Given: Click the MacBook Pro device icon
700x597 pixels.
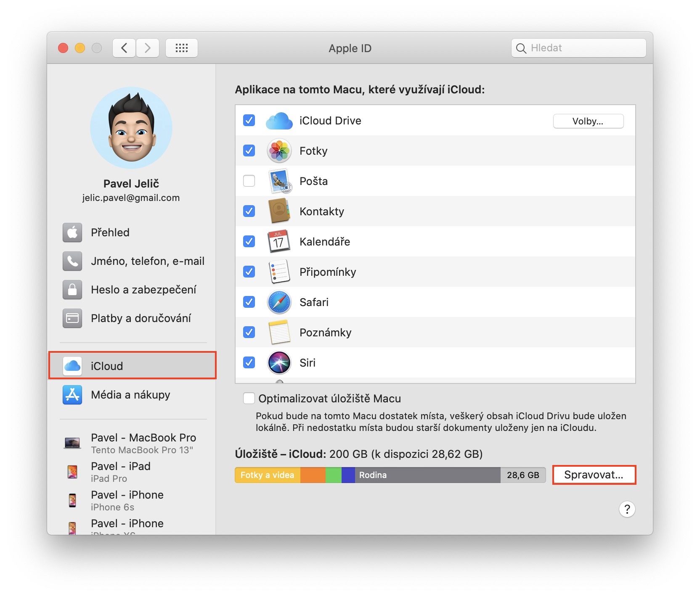Looking at the screenshot, I should click(72, 443).
